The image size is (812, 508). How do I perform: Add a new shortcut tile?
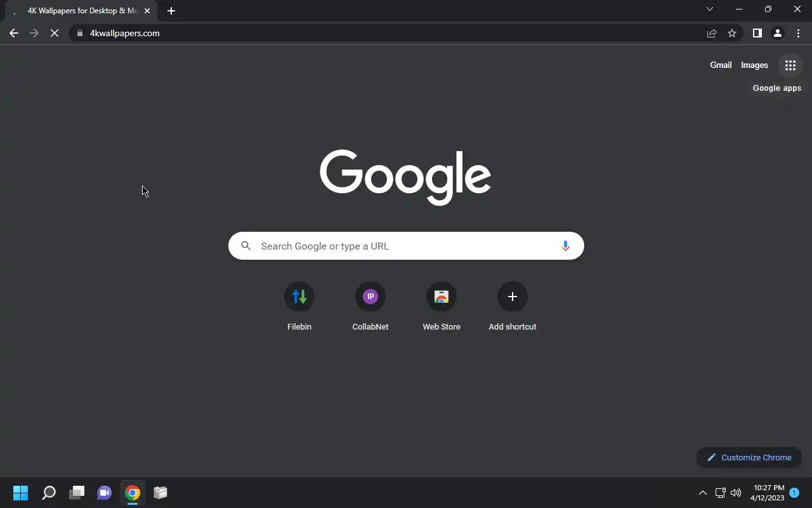tap(513, 307)
